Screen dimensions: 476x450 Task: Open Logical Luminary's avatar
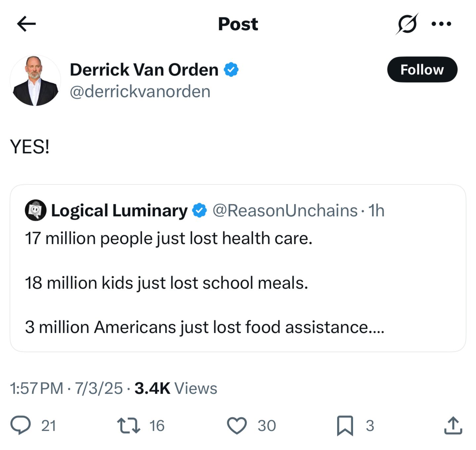pos(35,210)
